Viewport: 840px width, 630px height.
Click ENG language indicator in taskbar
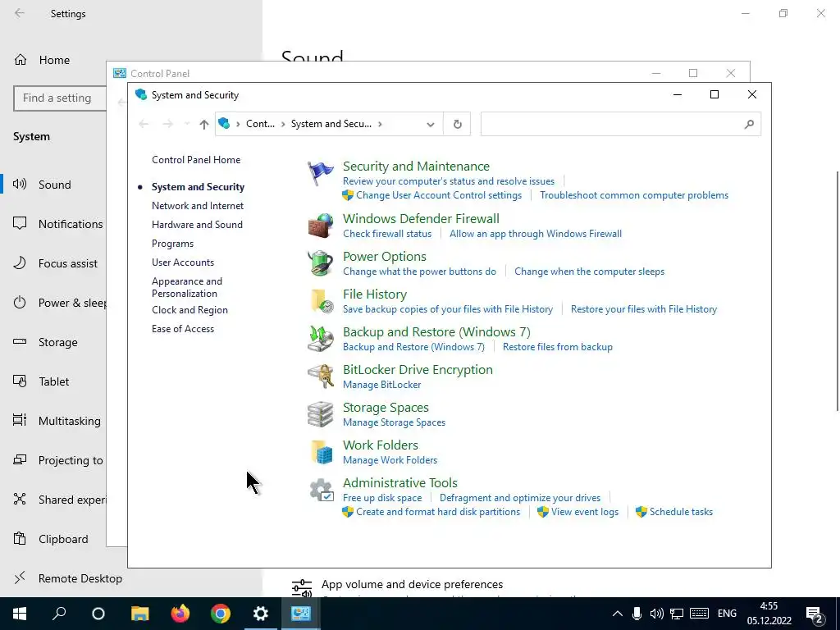727,614
